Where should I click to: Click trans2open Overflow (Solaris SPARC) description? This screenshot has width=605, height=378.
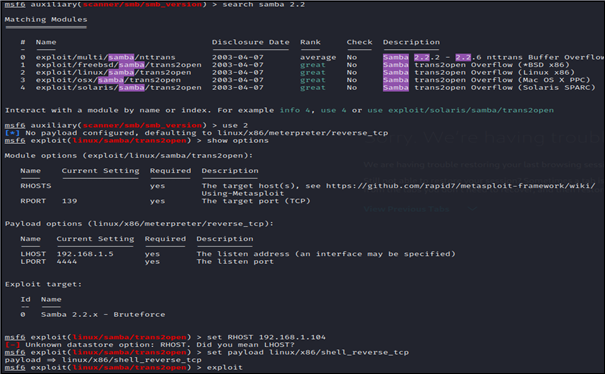[x=489, y=88]
